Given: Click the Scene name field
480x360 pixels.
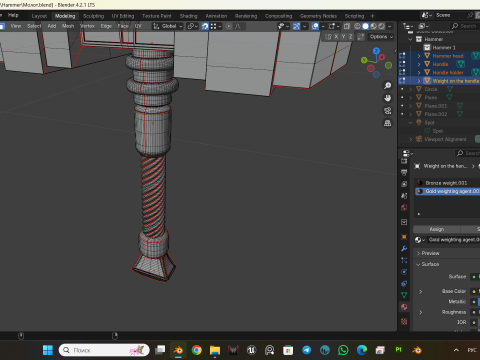Looking at the screenshot, I should point(450,15).
